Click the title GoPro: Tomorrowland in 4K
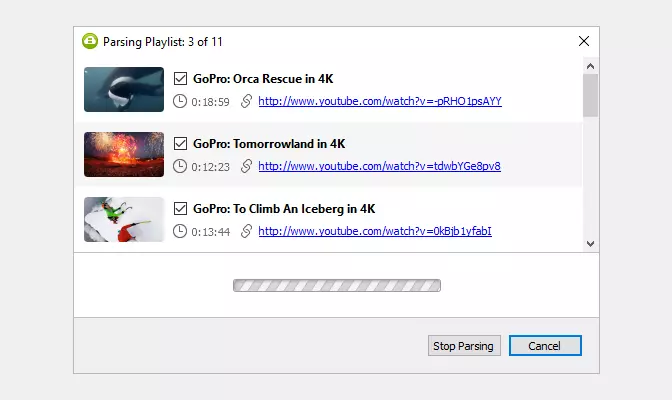This screenshot has height=400, width=672. [269, 144]
